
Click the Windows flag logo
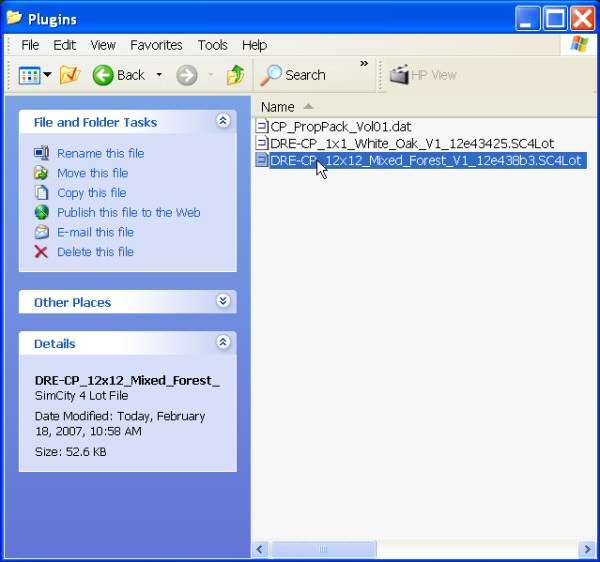click(x=579, y=45)
